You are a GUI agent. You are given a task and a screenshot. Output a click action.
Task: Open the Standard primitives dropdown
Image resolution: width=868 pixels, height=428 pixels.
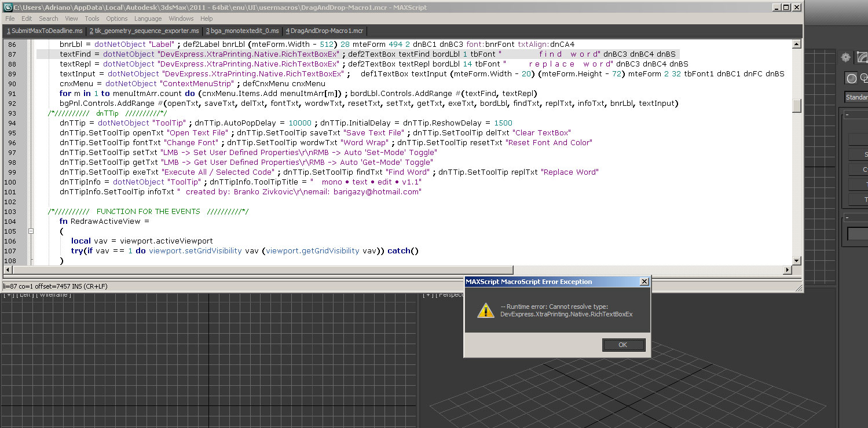(856, 97)
